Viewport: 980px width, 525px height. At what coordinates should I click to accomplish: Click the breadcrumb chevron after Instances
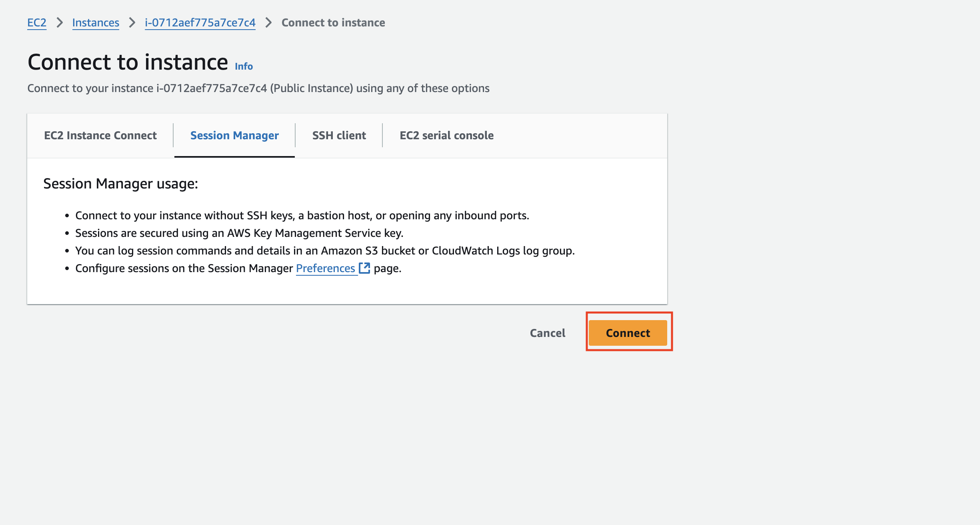(132, 23)
